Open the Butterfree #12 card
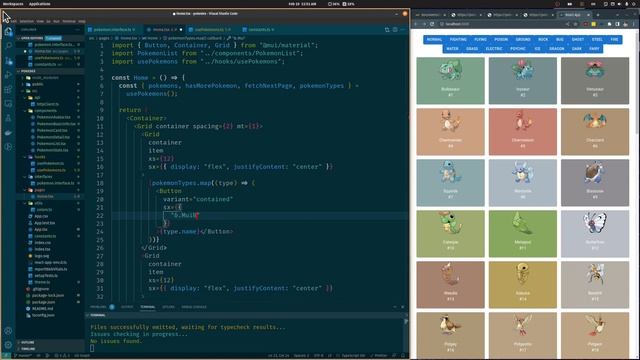640x360 pixels. pyautogui.click(x=595, y=233)
